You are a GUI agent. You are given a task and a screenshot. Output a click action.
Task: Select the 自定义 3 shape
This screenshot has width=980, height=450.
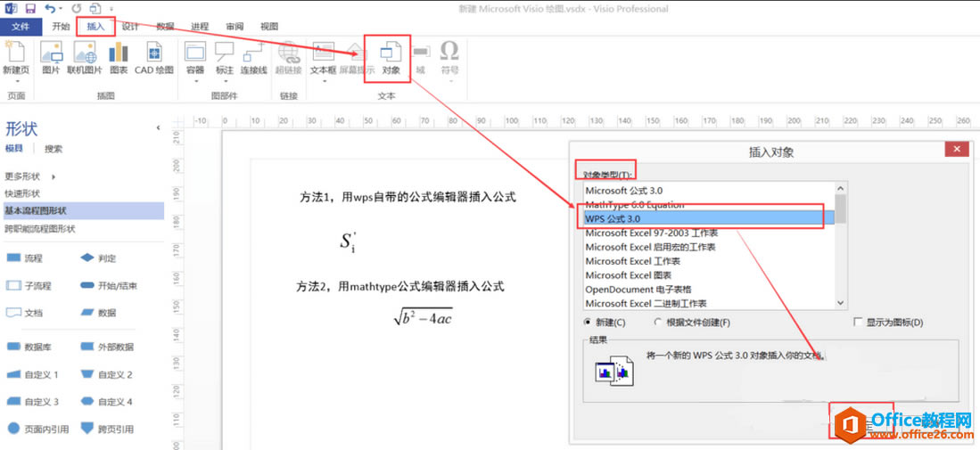click(x=32, y=401)
